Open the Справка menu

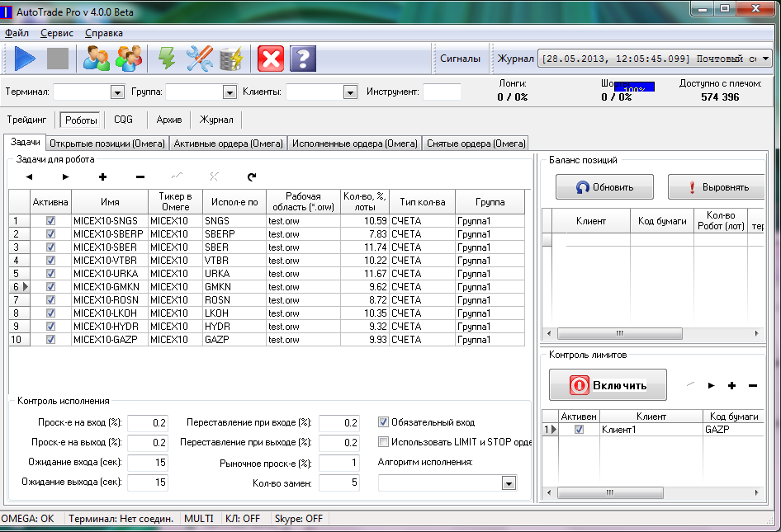(103, 33)
